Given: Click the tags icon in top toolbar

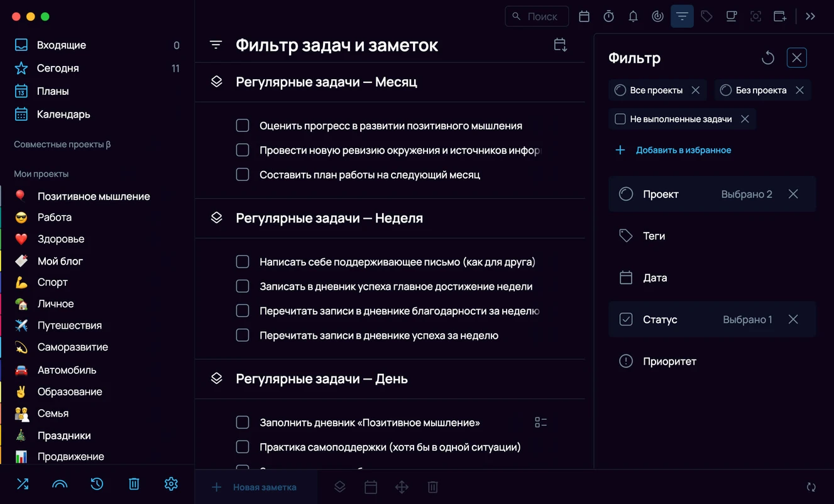Looking at the screenshot, I should tap(706, 16).
